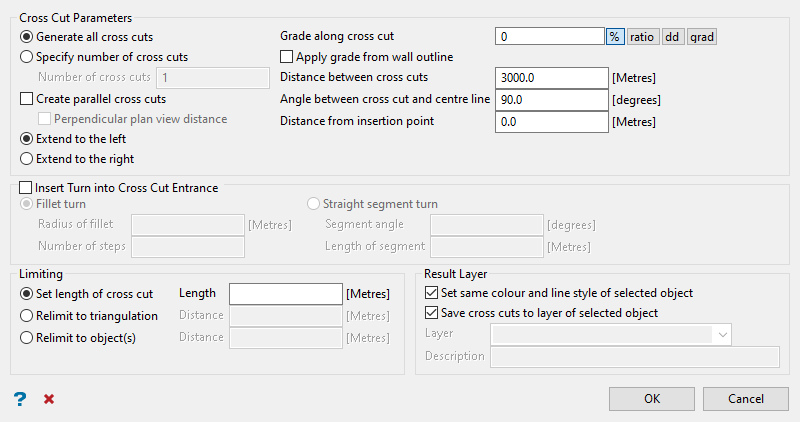Untick Set same colour and line style
800x422 pixels.
point(432,293)
